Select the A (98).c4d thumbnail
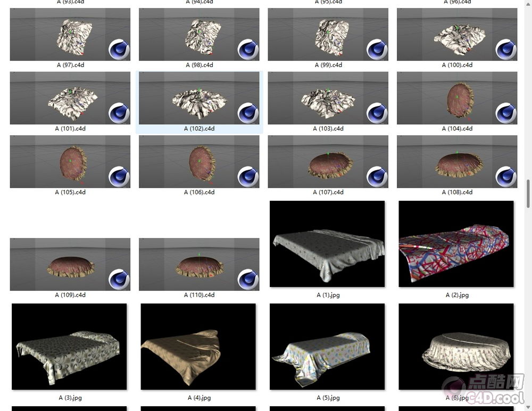This screenshot has height=411, width=532. pyautogui.click(x=199, y=34)
